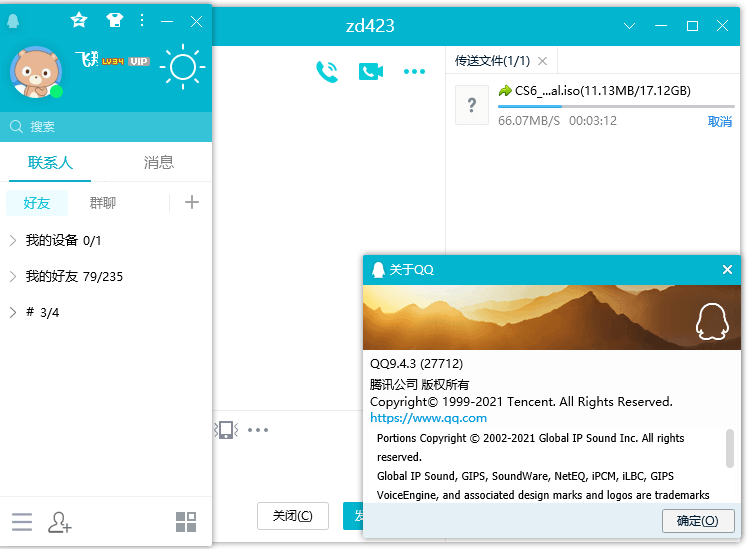Close the 关于QQ dialog
Viewport: 748px width, 549px height.
pyautogui.click(x=727, y=270)
